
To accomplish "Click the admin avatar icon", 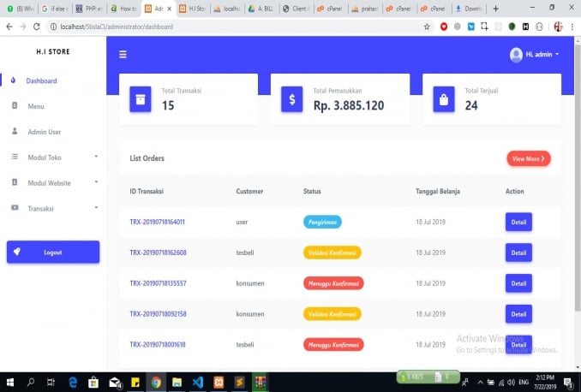I will (x=516, y=55).
